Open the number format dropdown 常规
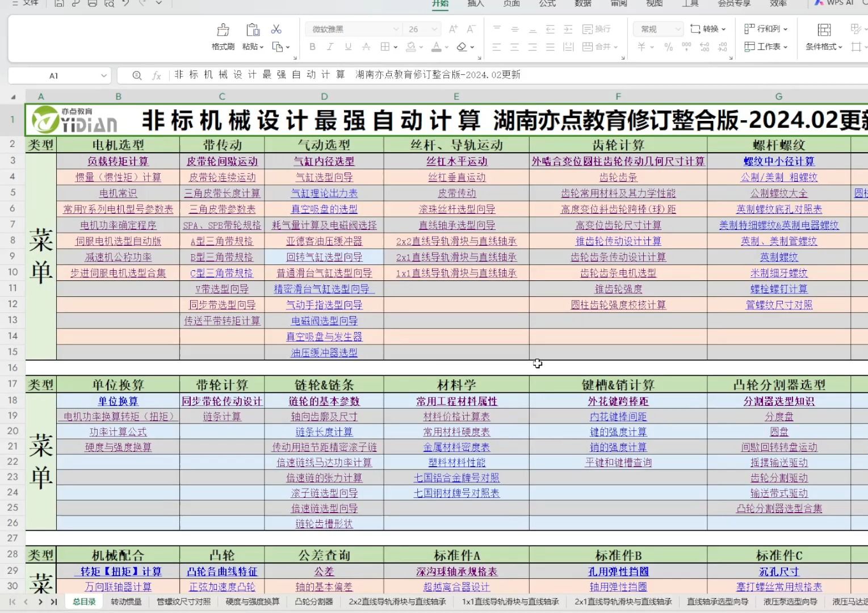Viewport: 868px width, 613px height. (x=678, y=30)
